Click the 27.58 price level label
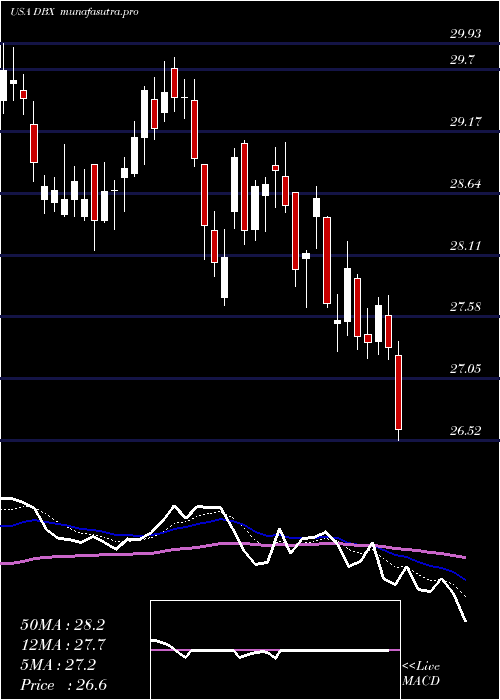The height and width of the screenshot is (700, 500). pyautogui.click(x=465, y=307)
